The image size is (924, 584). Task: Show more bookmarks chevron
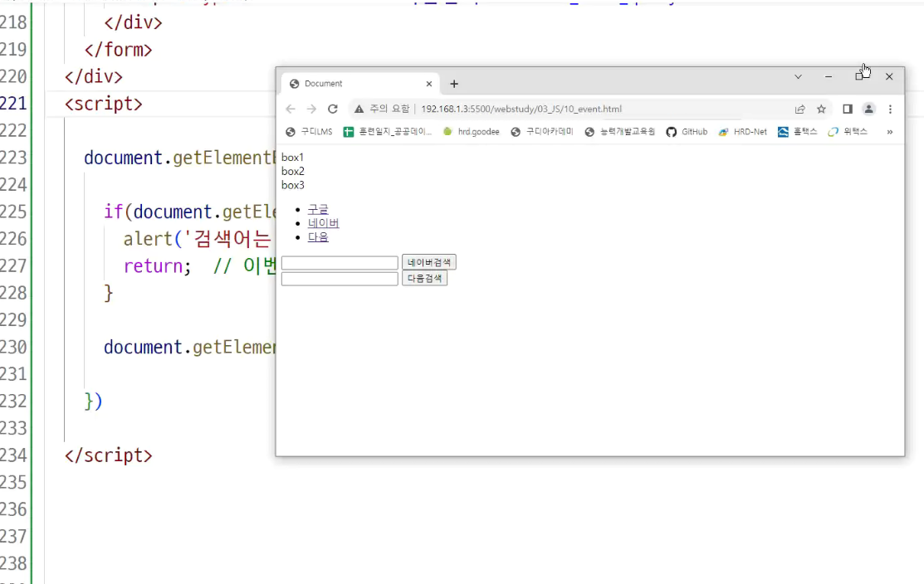coord(890,132)
